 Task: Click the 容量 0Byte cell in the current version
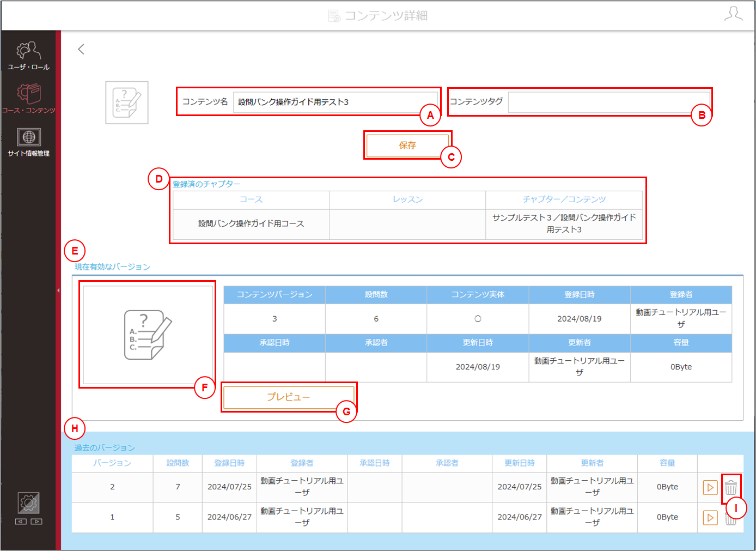681,367
